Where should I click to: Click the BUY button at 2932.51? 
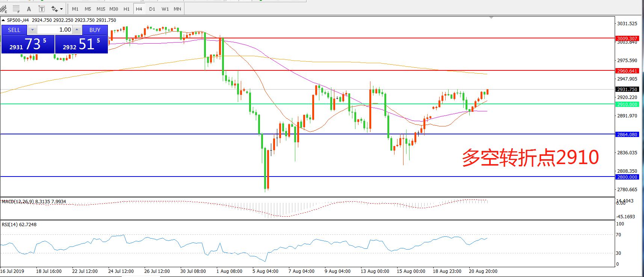(82, 44)
